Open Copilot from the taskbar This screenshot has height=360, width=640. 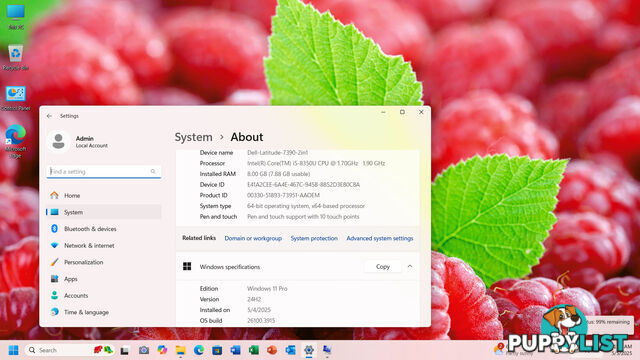pos(162,350)
